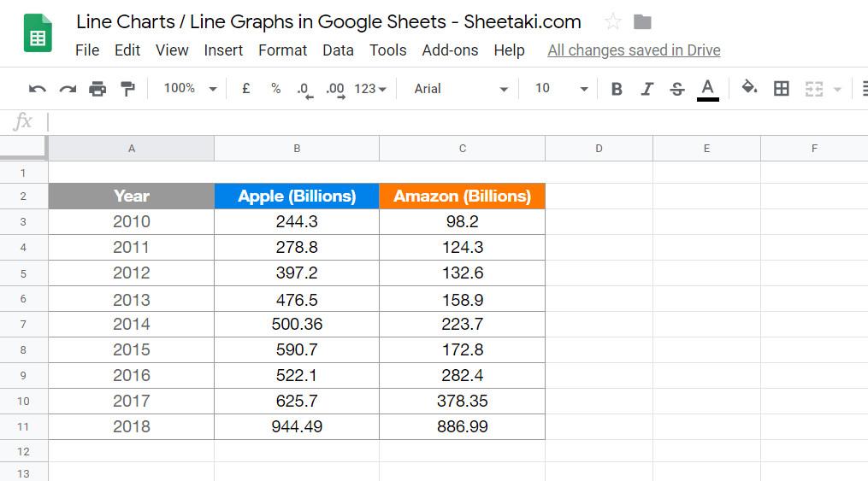The image size is (868, 481).
Task: Select column D header
Action: [x=599, y=148]
